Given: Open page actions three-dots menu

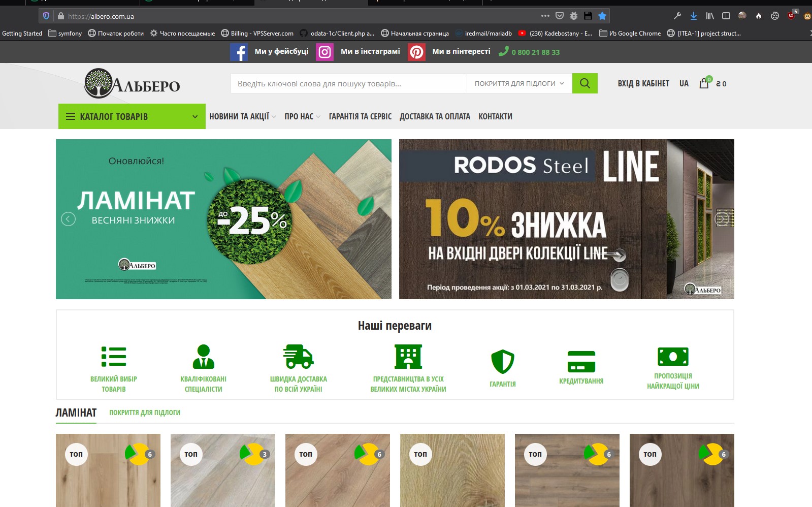Looking at the screenshot, I should 545,16.
